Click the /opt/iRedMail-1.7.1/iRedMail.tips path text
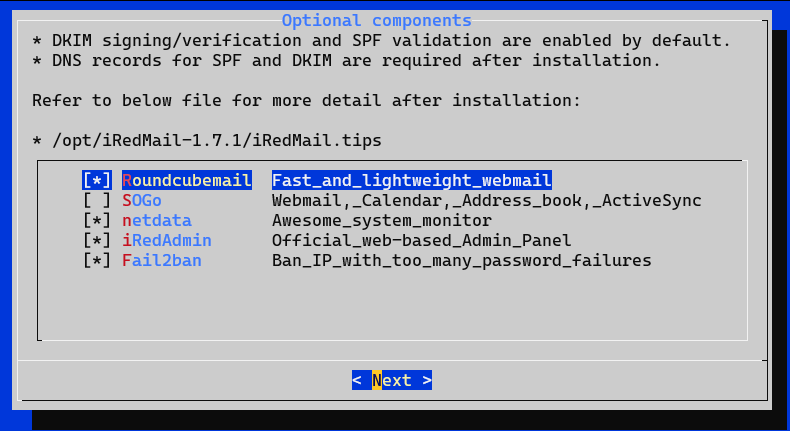This screenshot has width=790, height=431. point(217,140)
